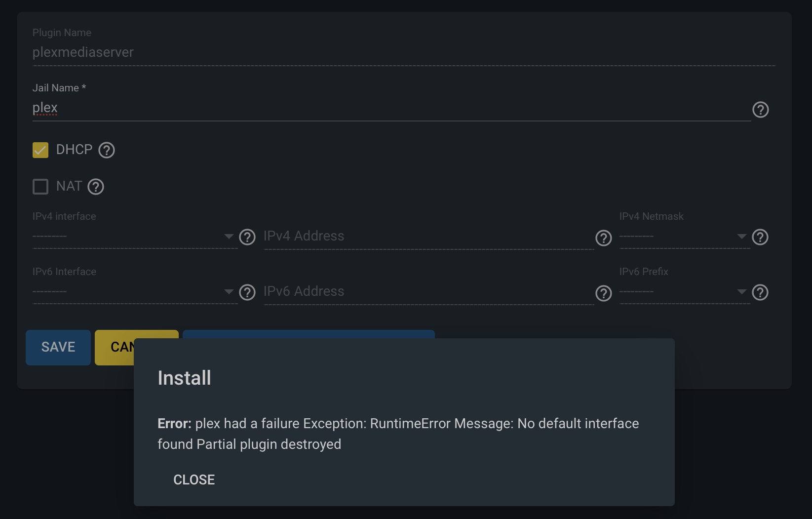The height and width of the screenshot is (519, 812).
Task: Expand the IPv6 Interface dropdown
Action: pos(135,292)
